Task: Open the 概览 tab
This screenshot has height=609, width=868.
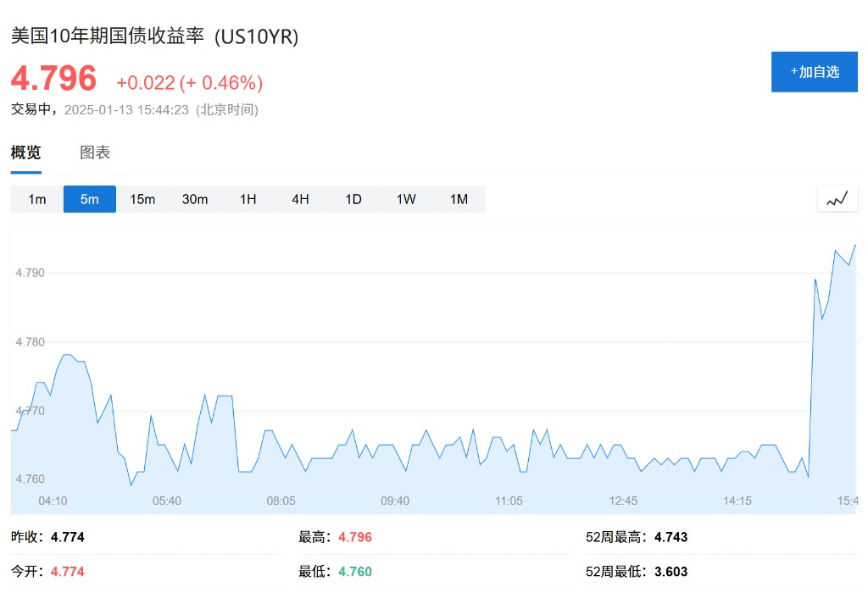Action: [x=26, y=152]
